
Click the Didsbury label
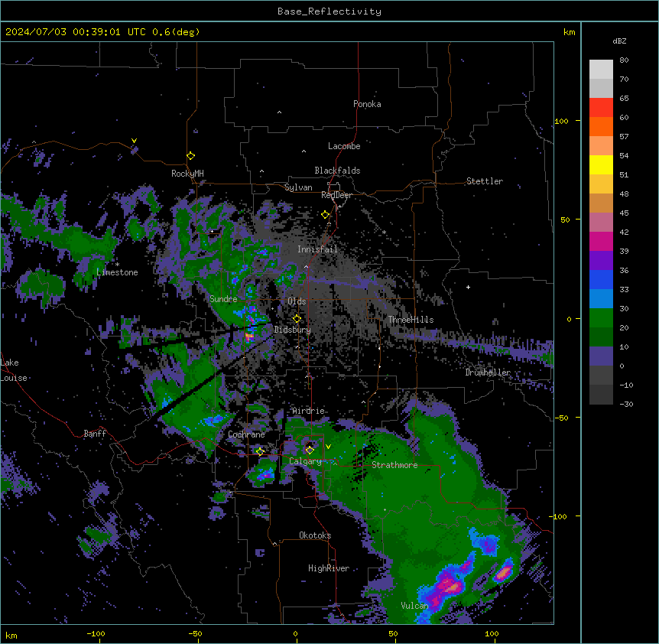(x=293, y=330)
